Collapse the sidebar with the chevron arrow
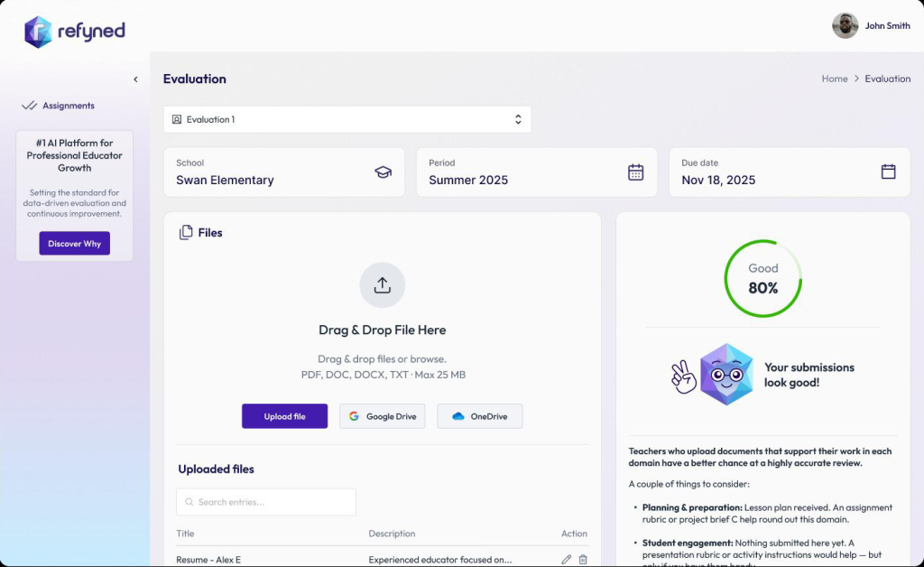Viewport: 924px width, 567px height. [135, 79]
